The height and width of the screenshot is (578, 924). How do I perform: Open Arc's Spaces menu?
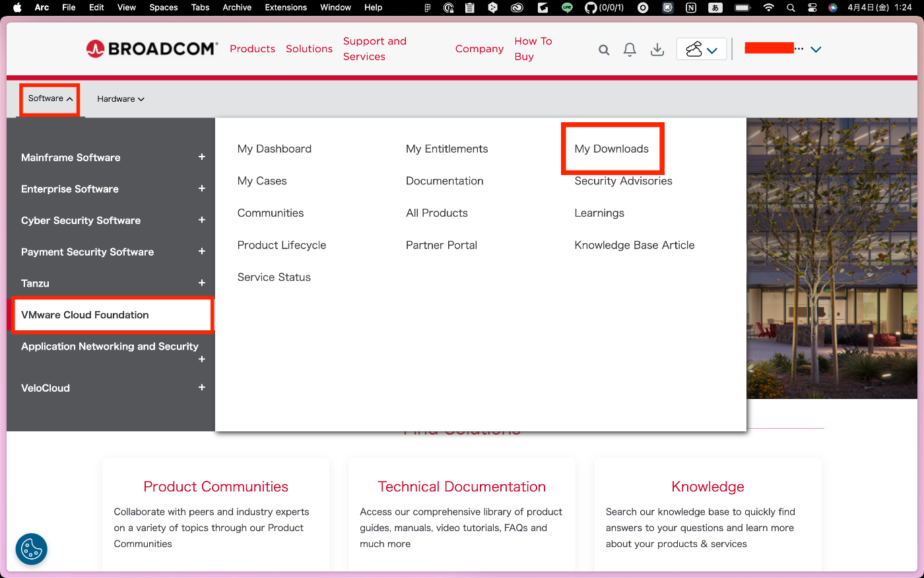(x=164, y=7)
